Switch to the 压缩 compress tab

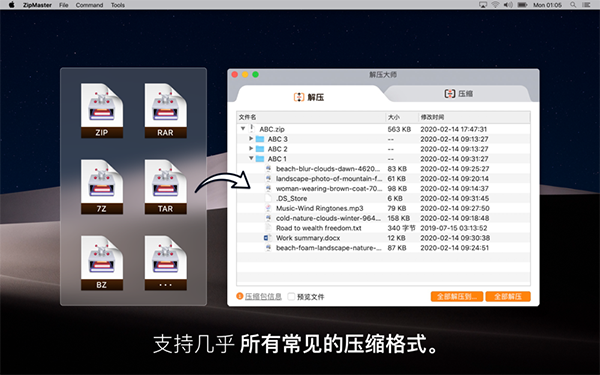[x=458, y=93]
